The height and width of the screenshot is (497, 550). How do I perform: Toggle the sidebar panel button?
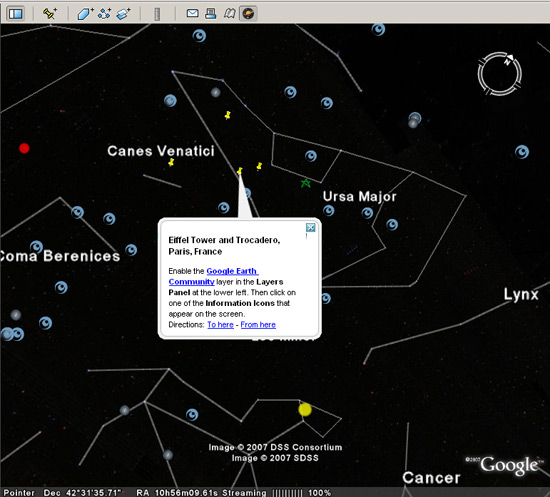[15, 14]
